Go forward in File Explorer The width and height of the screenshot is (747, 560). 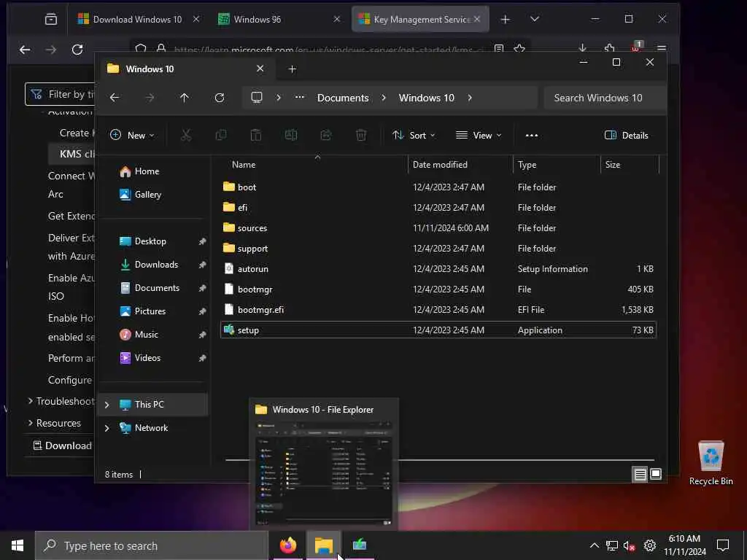click(150, 98)
